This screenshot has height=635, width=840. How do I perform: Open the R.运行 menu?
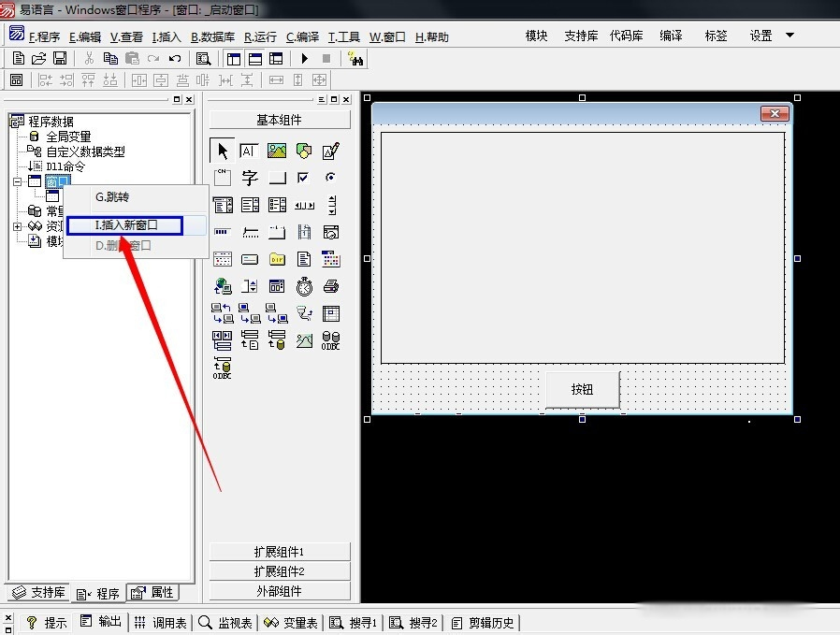[x=260, y=37]
